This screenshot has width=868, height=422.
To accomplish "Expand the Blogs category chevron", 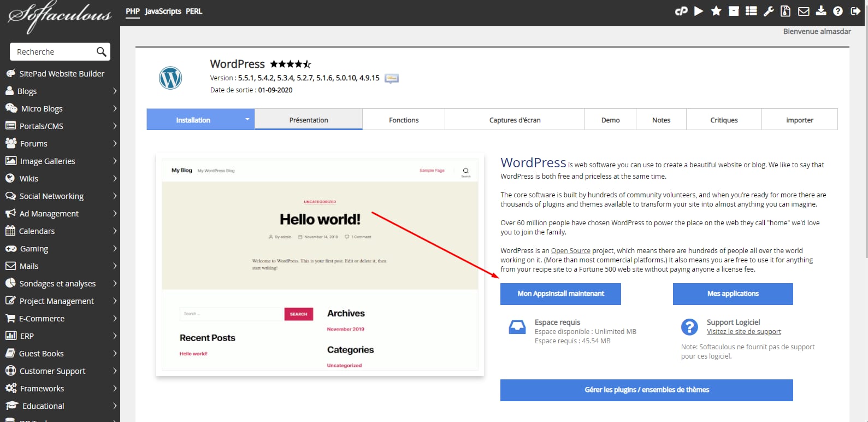I will tap(115, 91).
